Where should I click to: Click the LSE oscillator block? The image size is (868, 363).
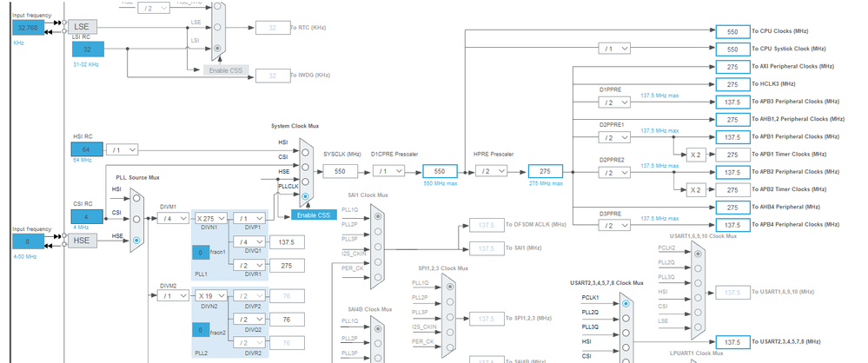tap(82, 27)
